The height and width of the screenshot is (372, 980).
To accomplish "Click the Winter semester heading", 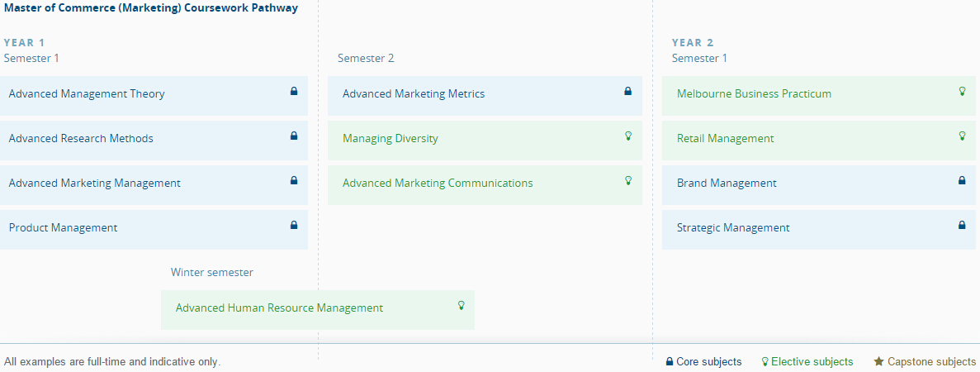I will pos(212,273).
